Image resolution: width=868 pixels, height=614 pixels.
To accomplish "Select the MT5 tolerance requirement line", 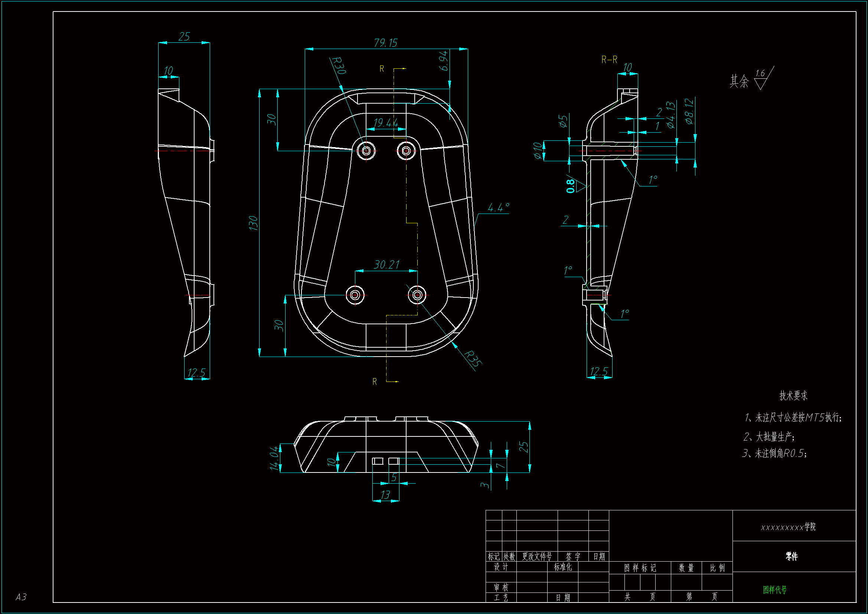I will coord(793,418).
